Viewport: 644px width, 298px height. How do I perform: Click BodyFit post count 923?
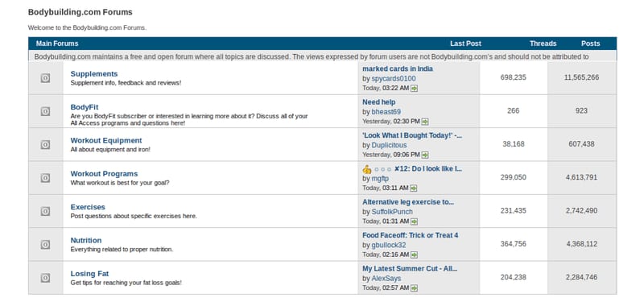(581, 110)
